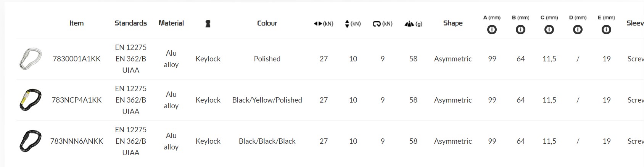644x167 pixels.
Task: Click info icon under A (mm) column
Action: 492,30
